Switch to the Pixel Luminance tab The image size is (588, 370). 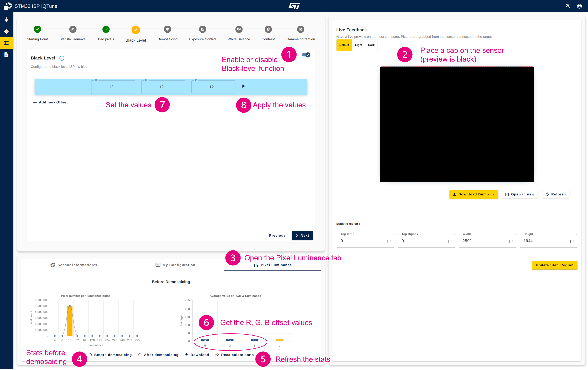click(x=272, y=265)
